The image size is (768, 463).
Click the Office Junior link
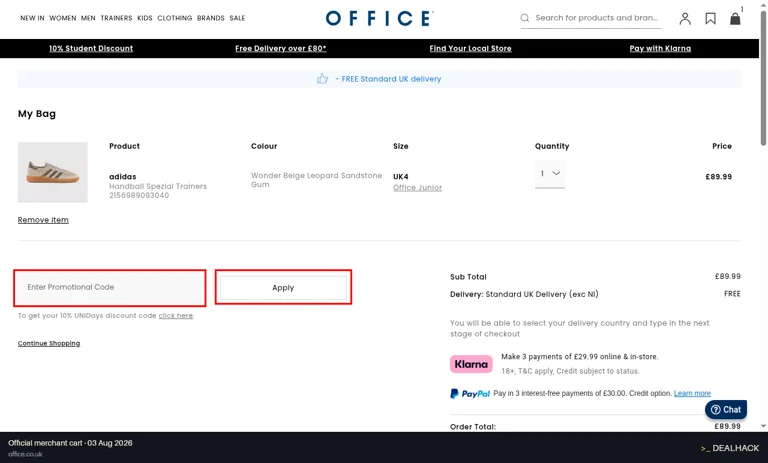pos(417,188)
